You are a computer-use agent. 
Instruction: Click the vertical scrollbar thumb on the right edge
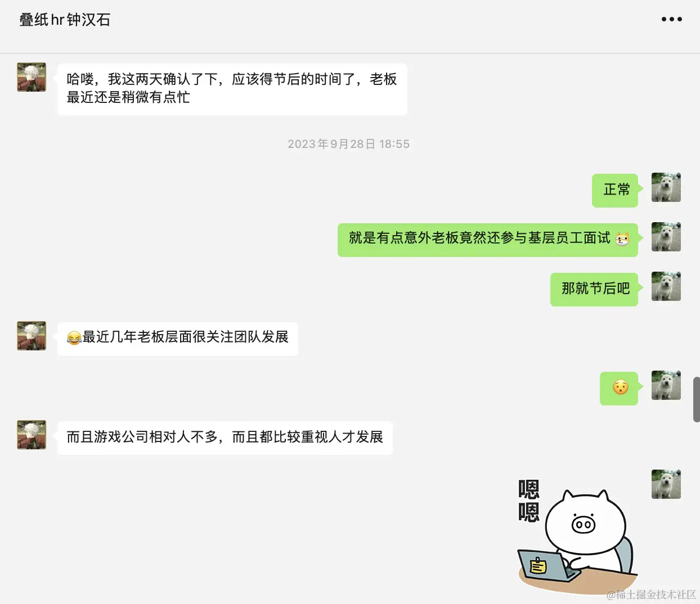696,399
